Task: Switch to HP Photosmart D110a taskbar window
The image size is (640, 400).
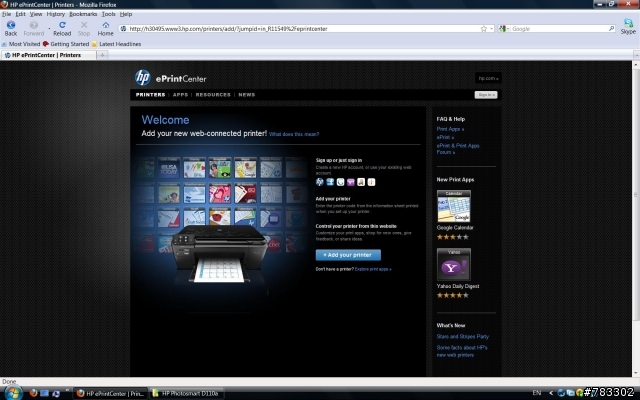Action: click(x=187, y=393)
